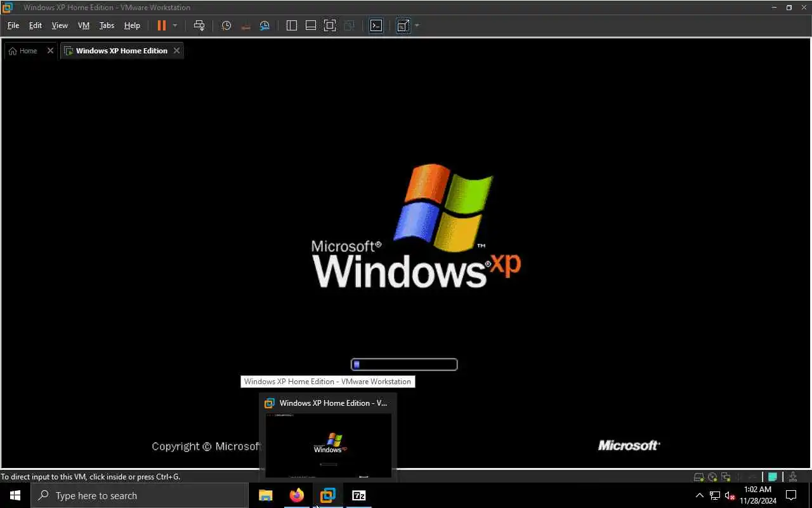Toggle the library sidebar panel icon

click(292, 25)
